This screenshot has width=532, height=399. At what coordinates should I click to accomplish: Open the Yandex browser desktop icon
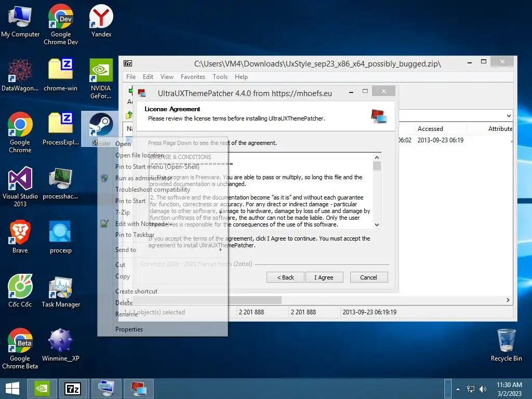click(x=101, y=21)
